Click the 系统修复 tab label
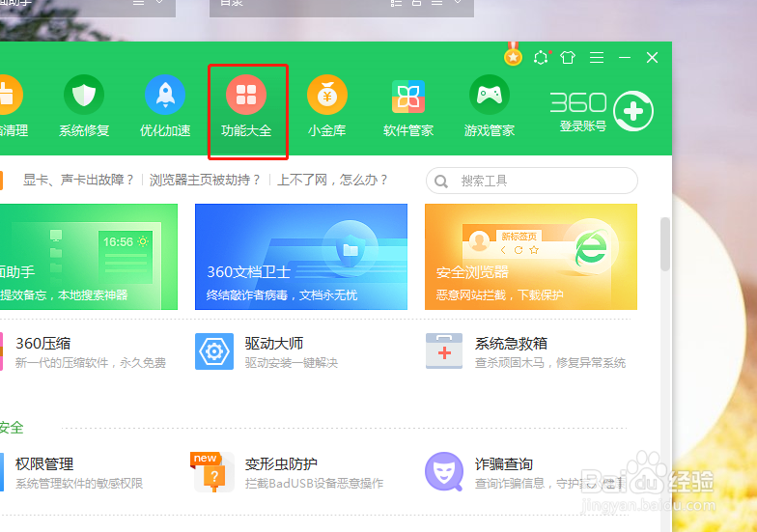Image resolution: width=757 pixels, height=532 pixels. click(84, 130)
